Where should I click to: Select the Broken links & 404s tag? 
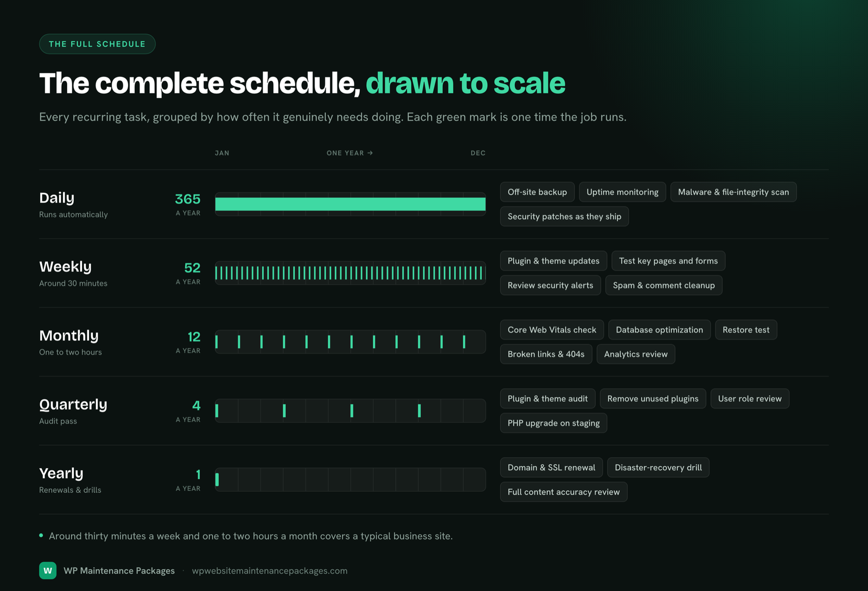(x=546, y=354)
